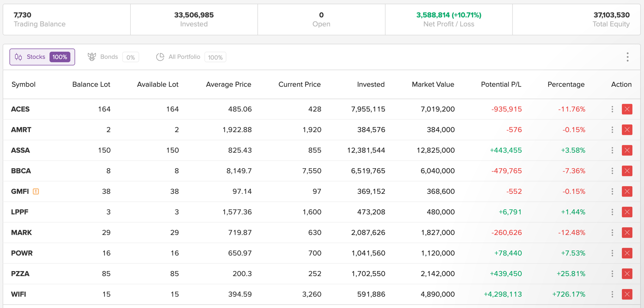This screenshot has height=308, width=644.
Task: Open the LPPF stock symbol
Action: (20, 212)
